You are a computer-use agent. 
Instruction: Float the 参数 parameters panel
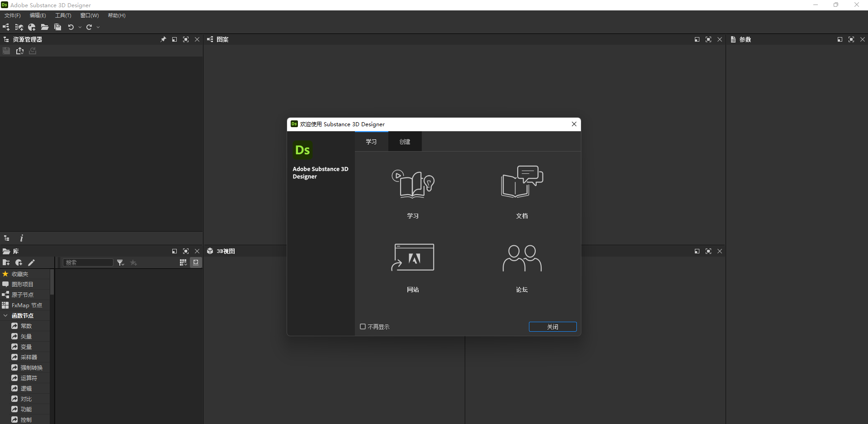tap(840, 39)
